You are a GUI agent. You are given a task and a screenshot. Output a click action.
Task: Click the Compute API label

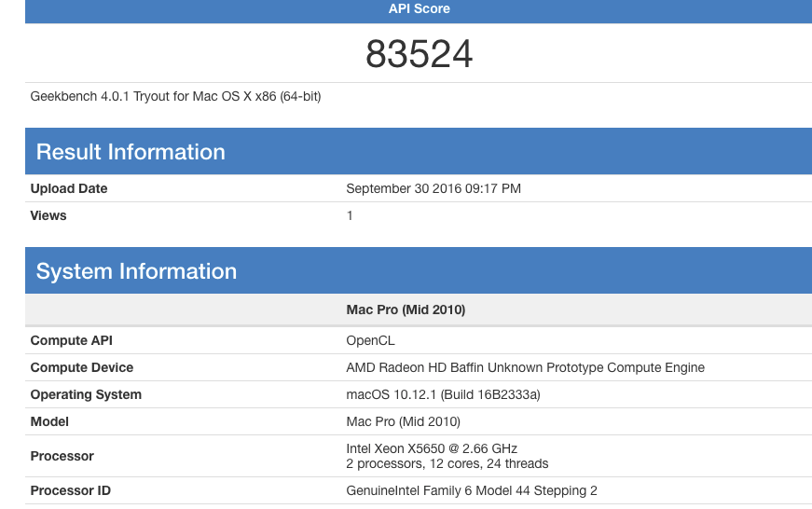72,340
